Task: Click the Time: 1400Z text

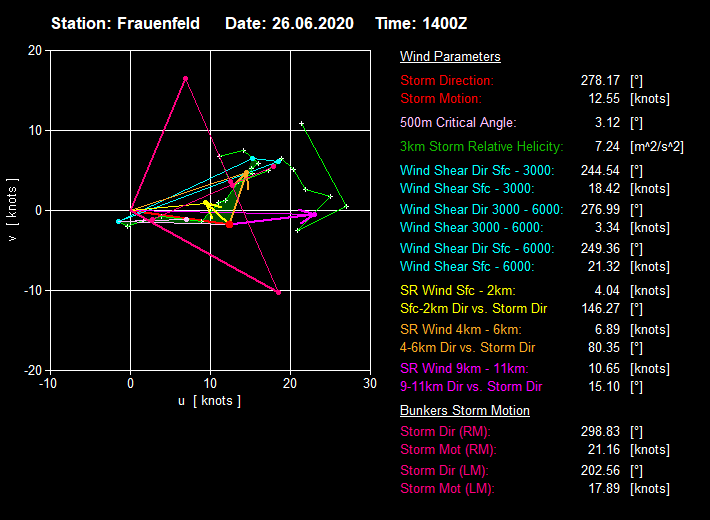Action: coord(421,23)
